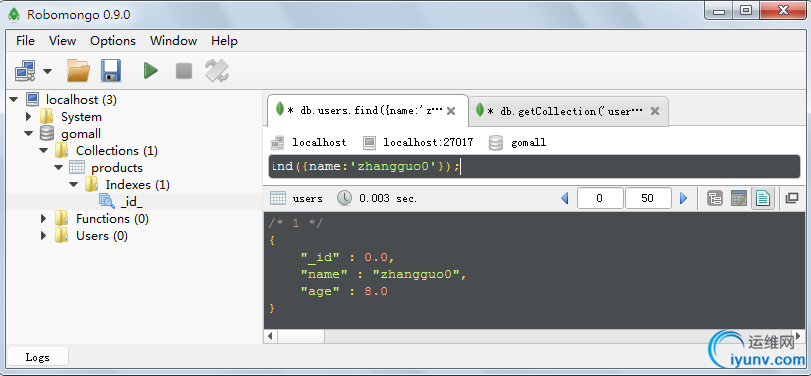This screenshot has width=811, height=376.
Task: Click the Stop execution square icon
Action: pyautogui.click(x=184, y=71)
